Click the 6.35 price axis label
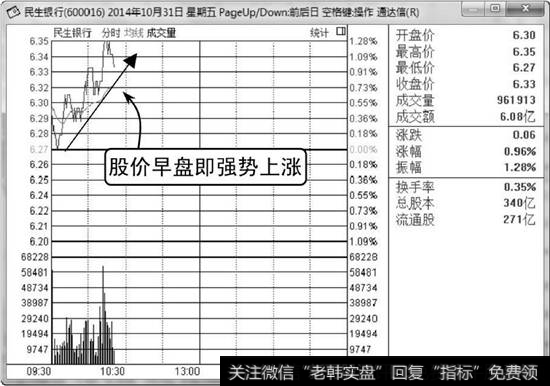Screen dimensions: 550x386 tap(39, 41)
